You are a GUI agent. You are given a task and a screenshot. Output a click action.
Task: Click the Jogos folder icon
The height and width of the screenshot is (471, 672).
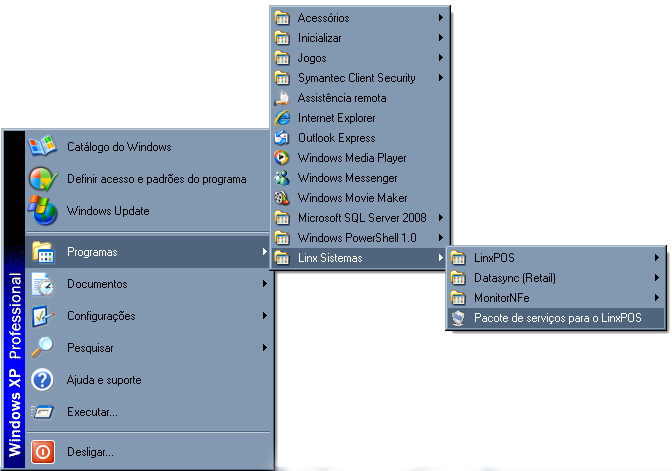pos(282,58)
